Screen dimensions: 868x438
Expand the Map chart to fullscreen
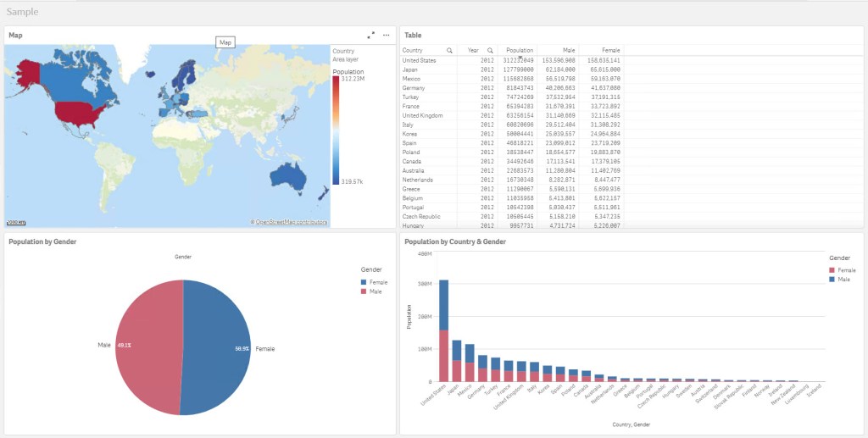pos(370,35)
